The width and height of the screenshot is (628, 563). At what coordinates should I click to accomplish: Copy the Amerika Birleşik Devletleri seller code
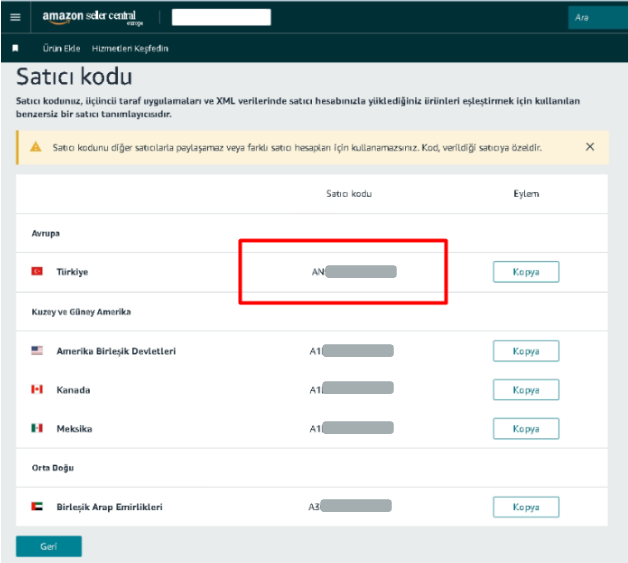(x=526, y=351)
